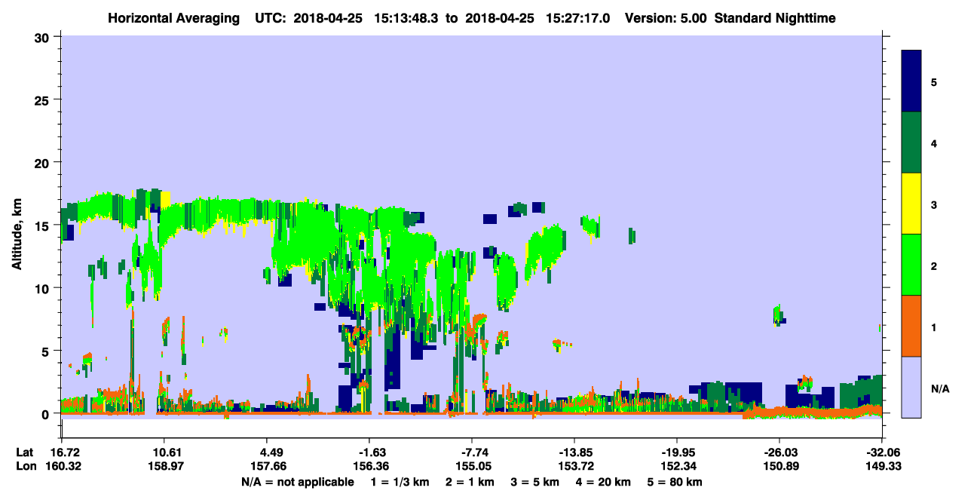Click color bar label '5'
Image resolution: width=980 pixels, height=503 pixels.
(934, 81)
